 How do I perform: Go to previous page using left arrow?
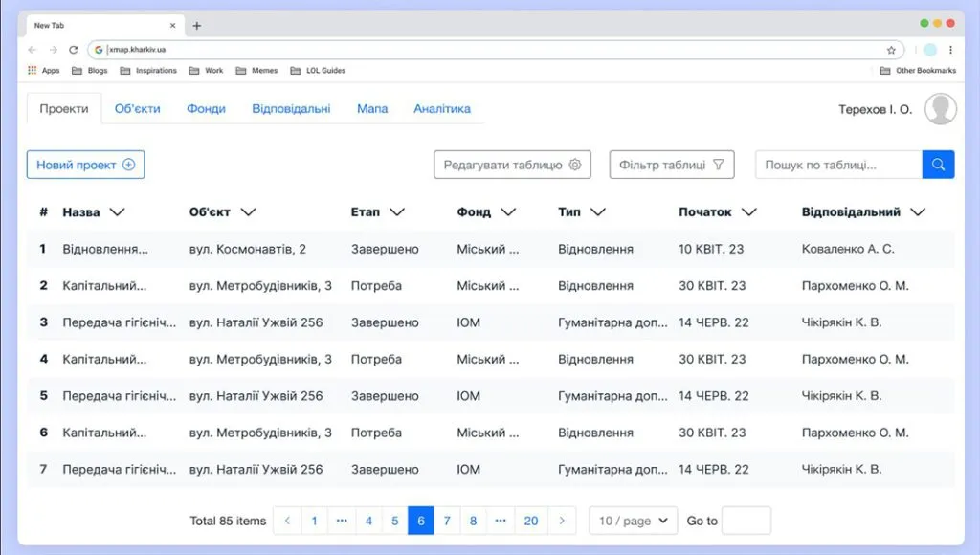[x=287, y=521]
